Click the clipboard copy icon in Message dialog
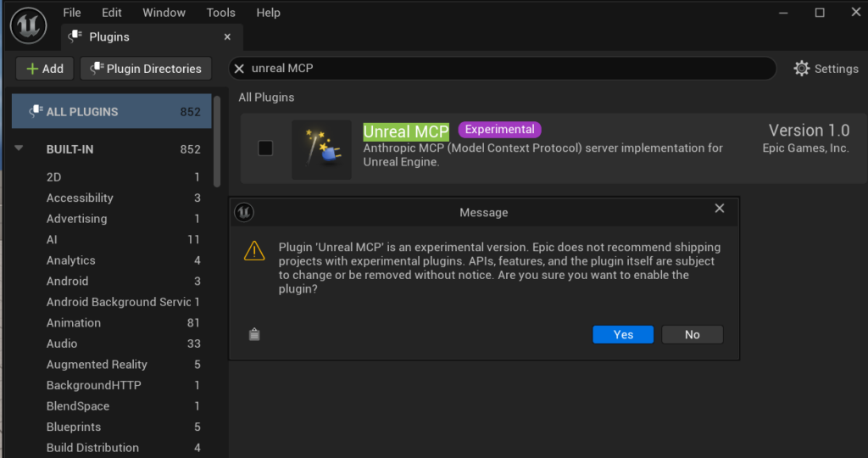 pyautogui.click(x=254, y=334)
